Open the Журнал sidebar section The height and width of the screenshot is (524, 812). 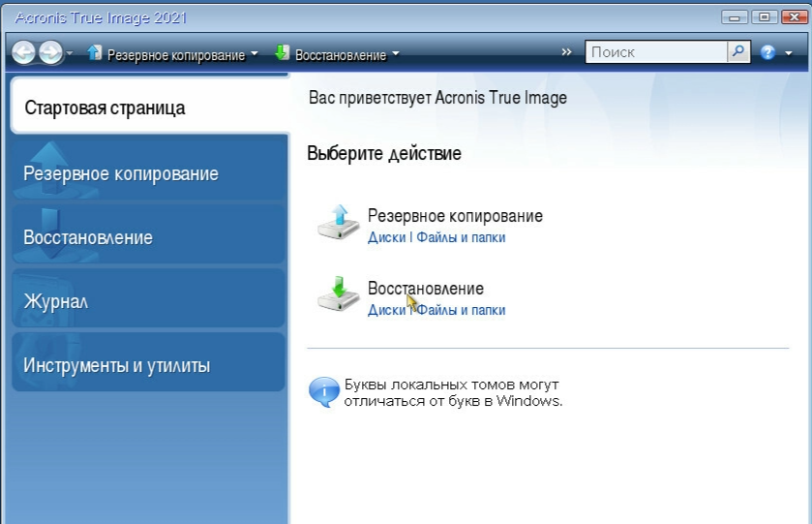[149, 300]
